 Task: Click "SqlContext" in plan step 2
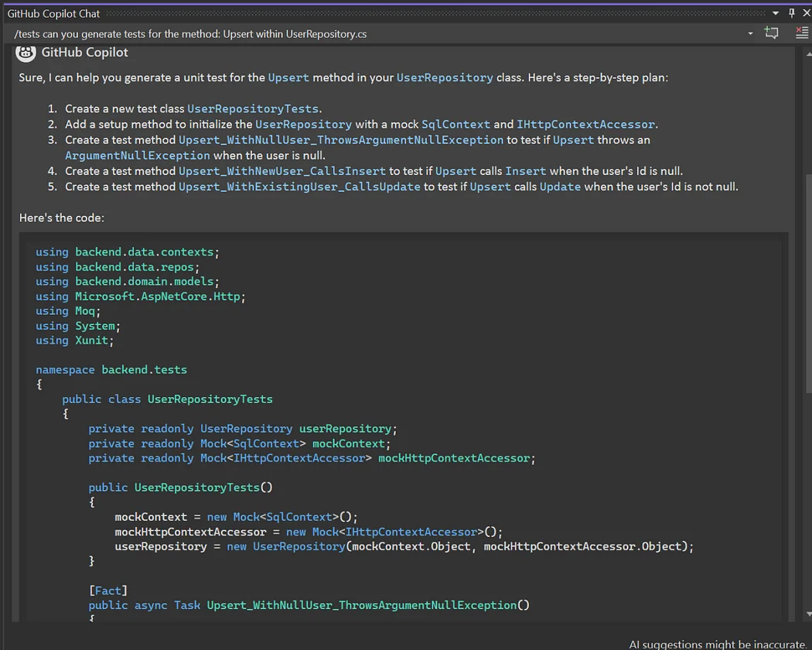455,125
